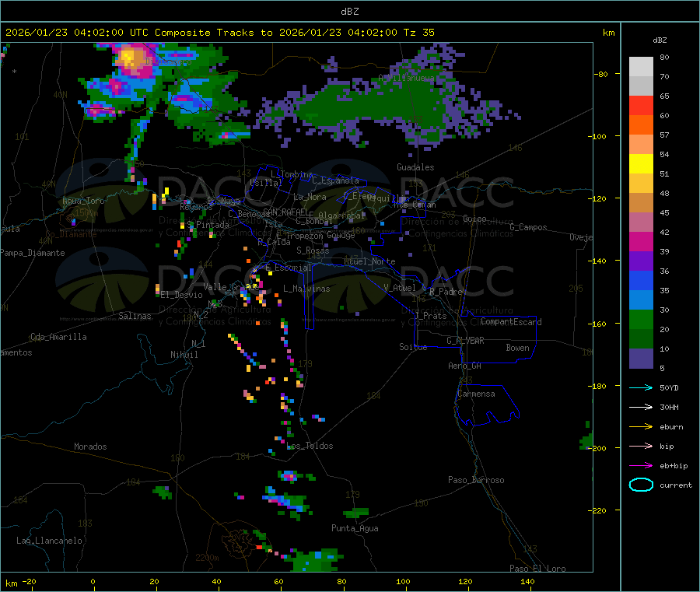Click the 'Agua_Toro' map label
Image resolution: width=700 pixels, height=592 pixels.
[x=83, y=201]
